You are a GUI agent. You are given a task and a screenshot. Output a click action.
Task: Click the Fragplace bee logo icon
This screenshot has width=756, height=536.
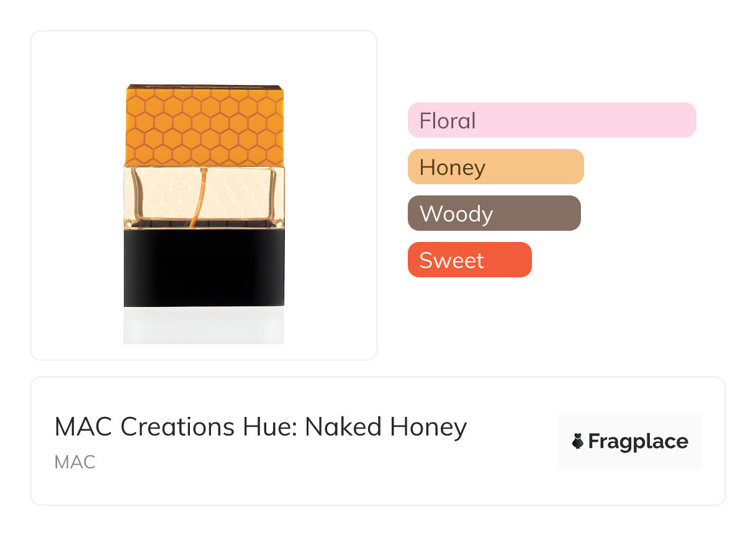click(578, 441)
